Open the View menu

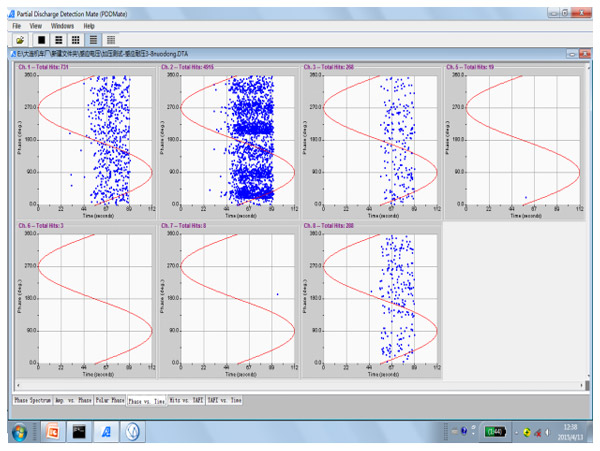point(36,26)
